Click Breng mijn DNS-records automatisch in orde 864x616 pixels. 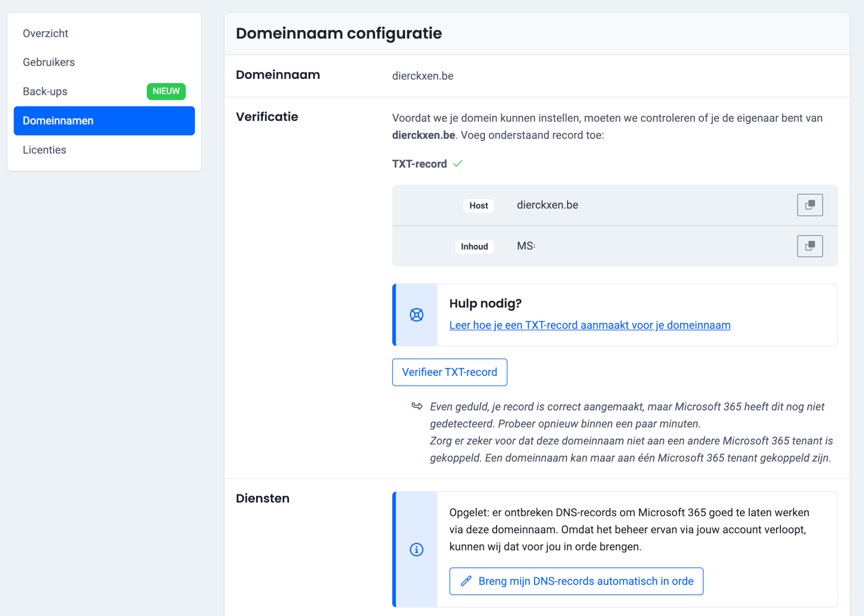coord(576,581)
